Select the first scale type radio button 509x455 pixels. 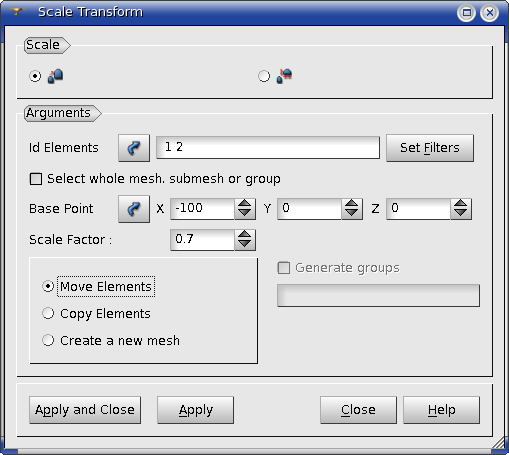tap(35, 76)
